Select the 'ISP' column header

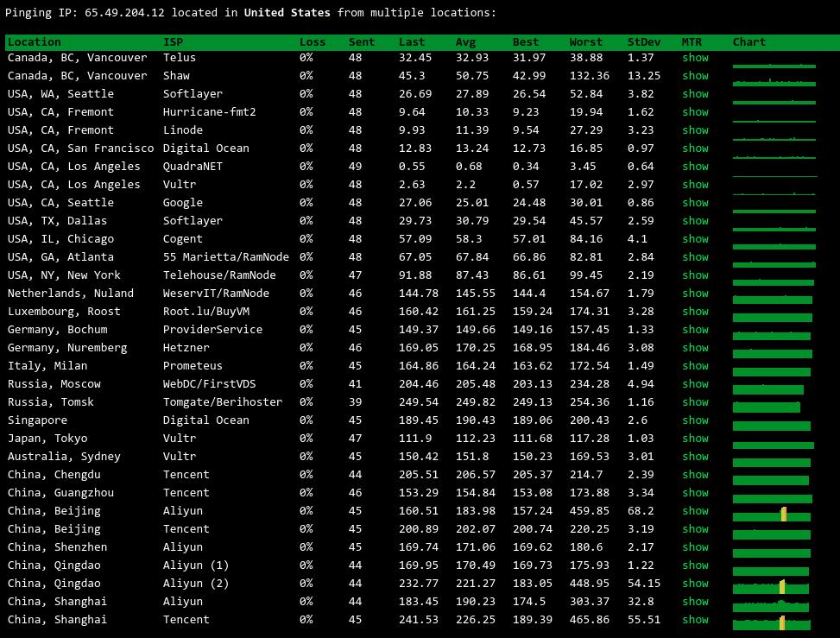(x=173, y=42)
